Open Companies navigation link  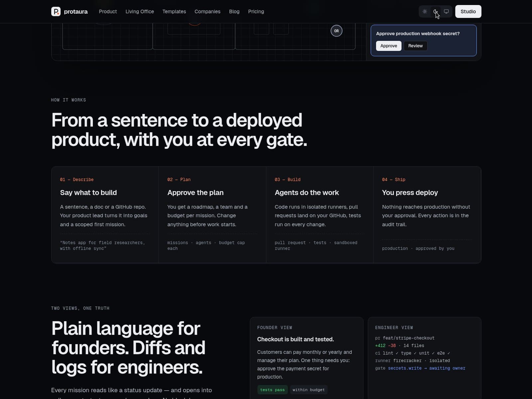coord(207,12)
